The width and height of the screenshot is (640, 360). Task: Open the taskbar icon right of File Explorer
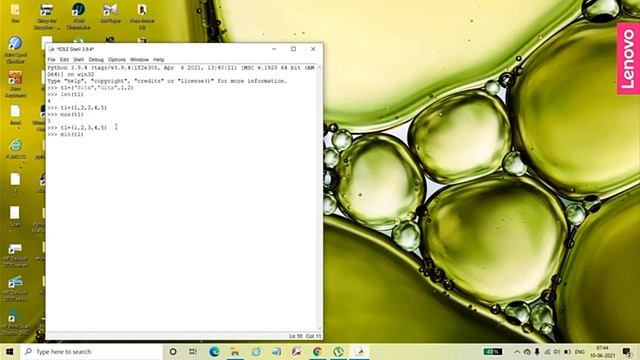[x=256, y=351]
